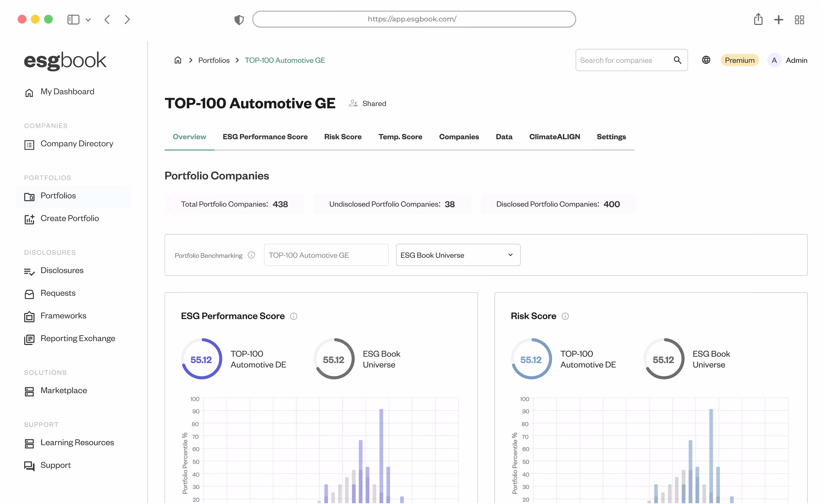Open Create Portfolio in sidebar
Viewport: 825px width, 504px height.
tap(70, 218)
